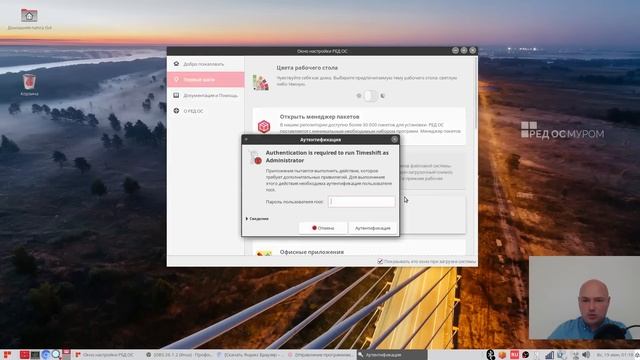This screenshot has width=640, height=360.
Task: Click the orange package tray icon
Action: 502,355
